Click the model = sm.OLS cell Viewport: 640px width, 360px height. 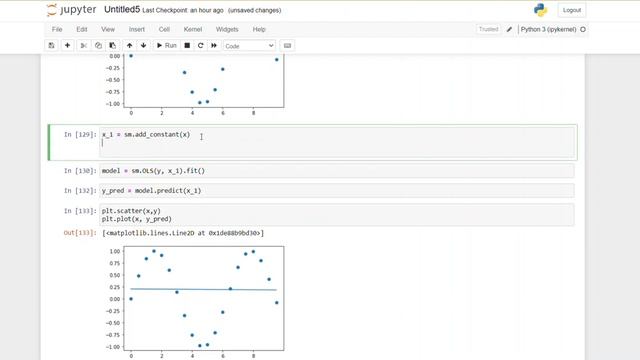[x=337, y=171]
